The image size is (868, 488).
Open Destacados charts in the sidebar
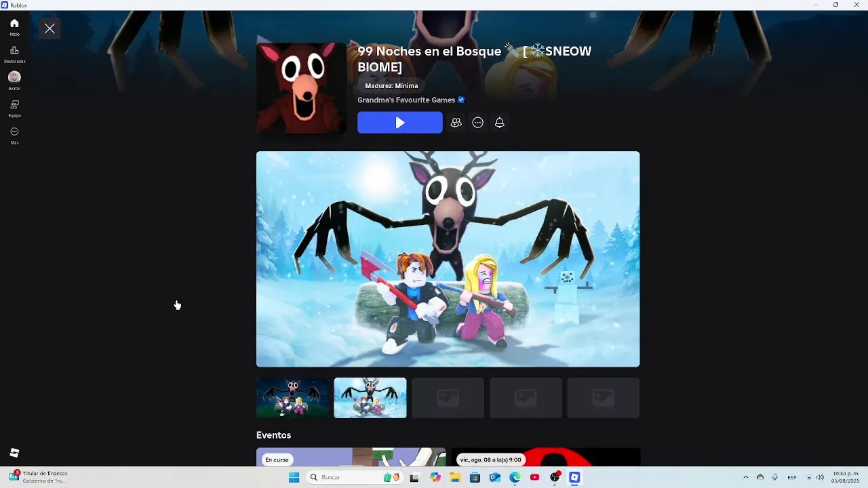(14, 54)
